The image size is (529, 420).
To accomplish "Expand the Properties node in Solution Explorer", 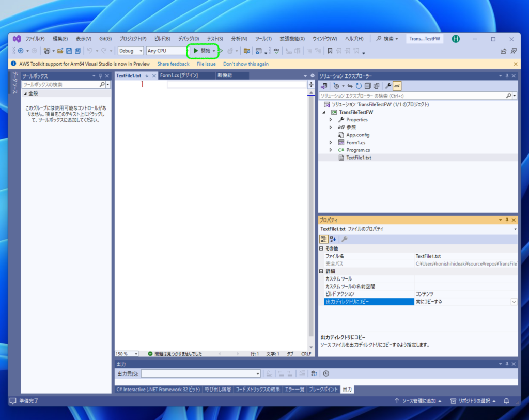I will 331,120.
